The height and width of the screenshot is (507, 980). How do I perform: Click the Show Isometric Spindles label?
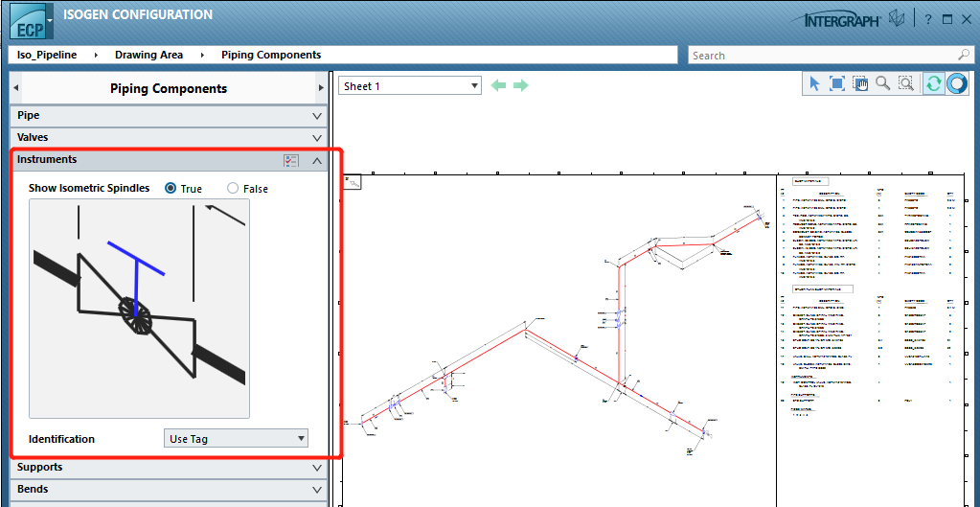point(89,188)
